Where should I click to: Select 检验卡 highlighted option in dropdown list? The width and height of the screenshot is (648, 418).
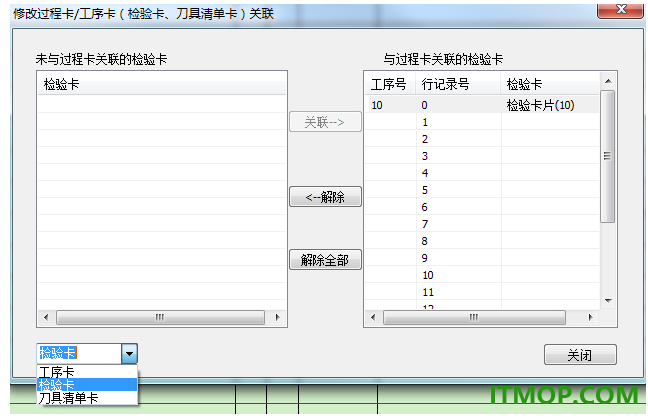click(87, 385)
